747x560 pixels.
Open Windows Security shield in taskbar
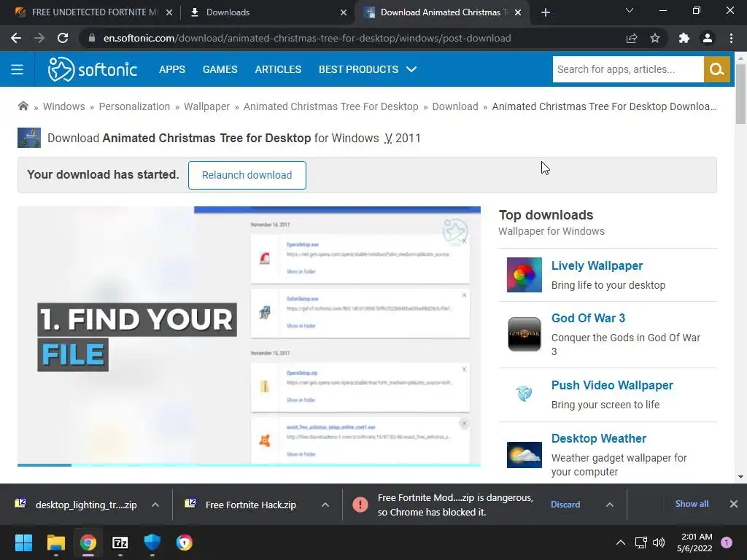(152, 542)
